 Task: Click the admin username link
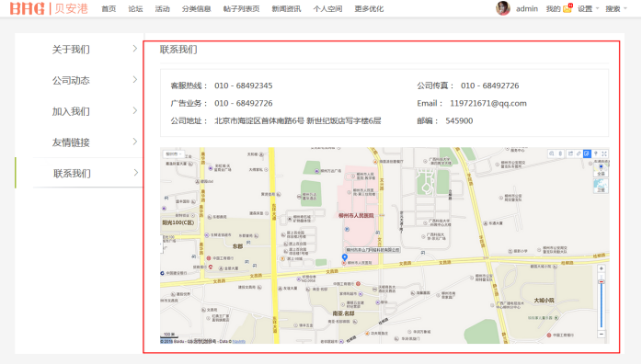tap(527, 8)
